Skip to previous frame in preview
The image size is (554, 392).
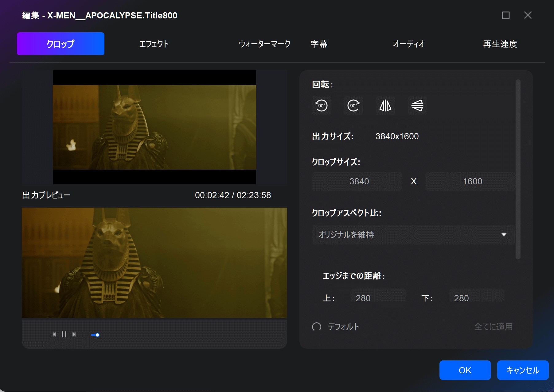[x=54, y=334]
